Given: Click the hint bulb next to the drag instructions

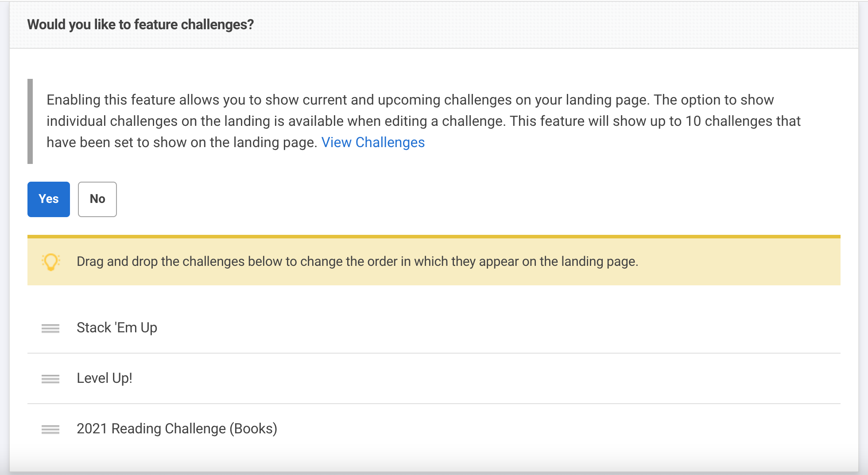Looking at the screenshot, I should 50,261.
